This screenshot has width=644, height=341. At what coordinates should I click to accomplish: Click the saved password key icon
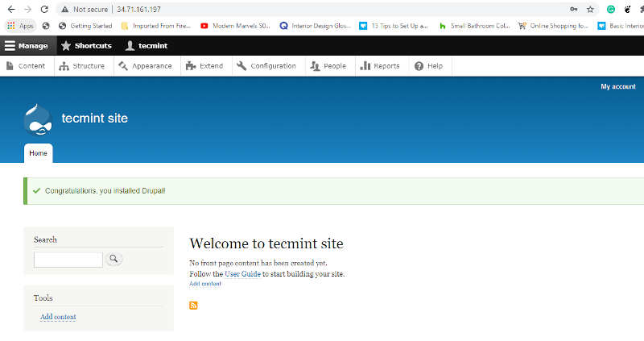pyautogui.click(x=573, y=10)
